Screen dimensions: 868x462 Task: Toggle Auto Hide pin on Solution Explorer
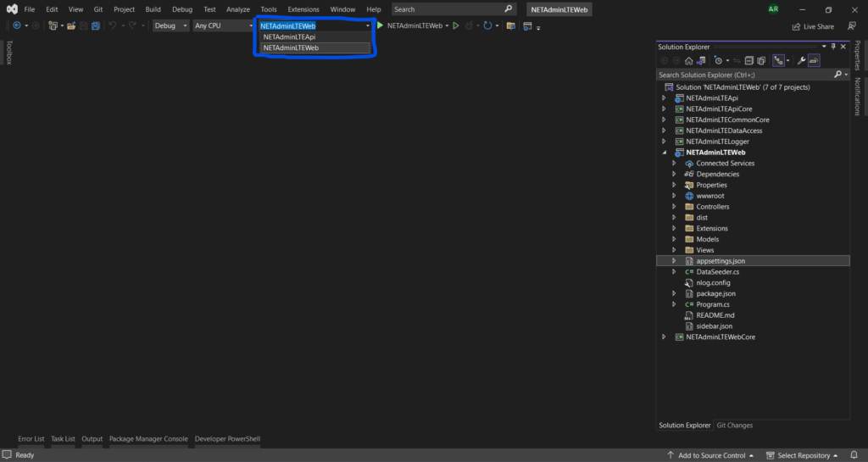[x=833, y=47]
